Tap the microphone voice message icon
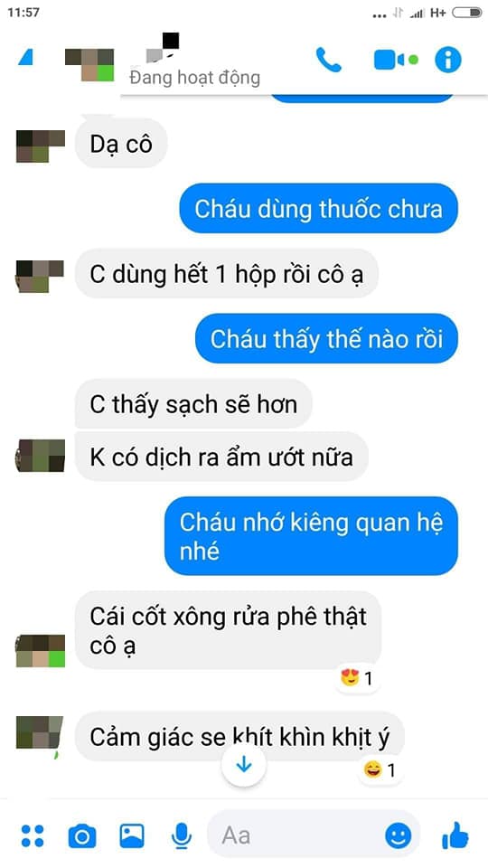Image resolution: width=488 pixels, height=868 pixels. (182, 835)
